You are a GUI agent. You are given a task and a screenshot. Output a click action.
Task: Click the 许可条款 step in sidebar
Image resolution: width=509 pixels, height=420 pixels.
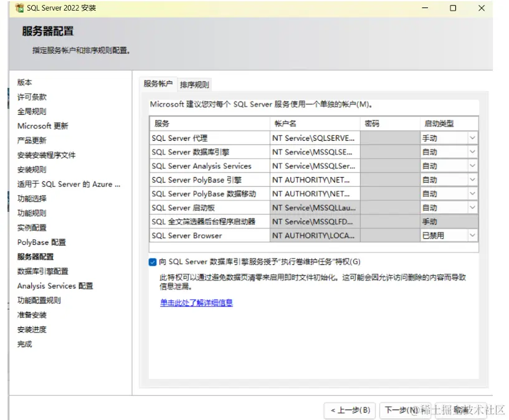point(32,97)
